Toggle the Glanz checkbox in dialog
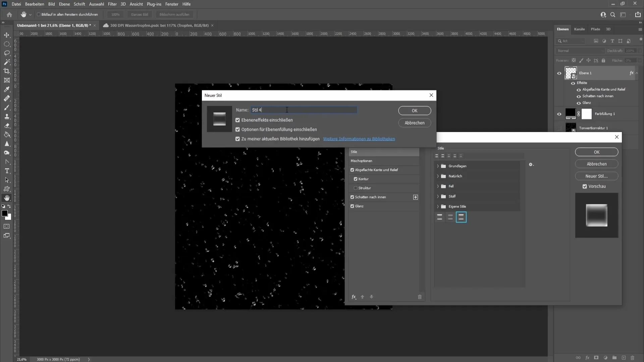 [x=352, y=206]
